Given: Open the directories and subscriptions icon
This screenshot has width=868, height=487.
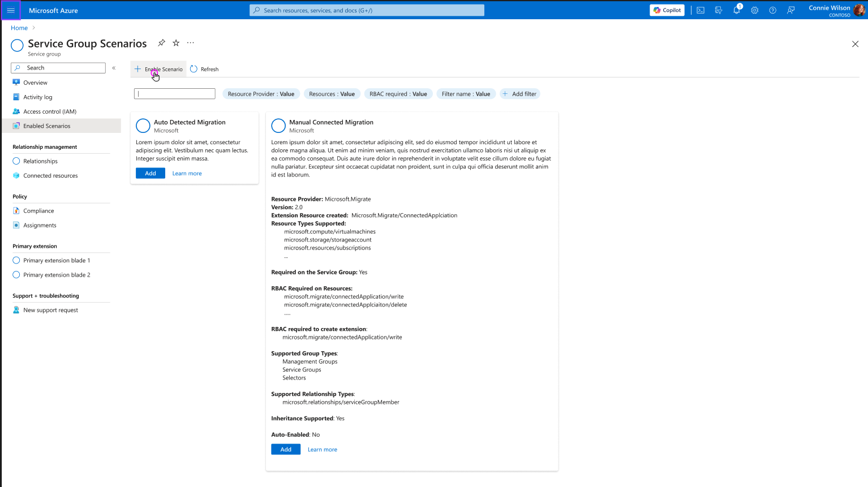Looking at the screenshot, I should click(719, 10).
